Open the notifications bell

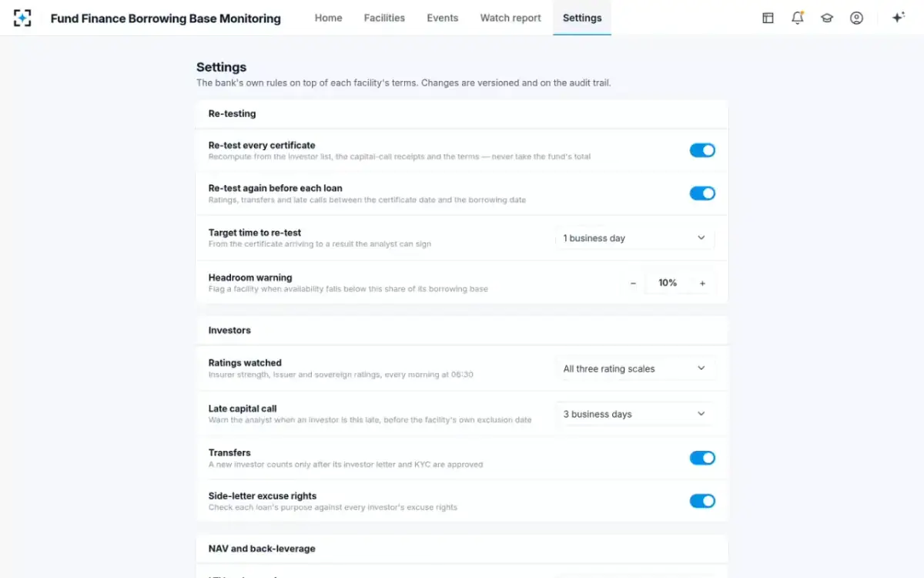click(798, 18)
